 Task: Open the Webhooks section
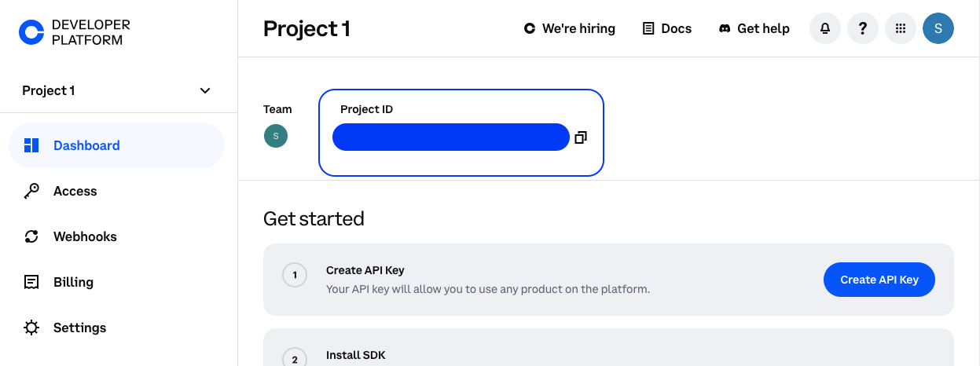pyautogui.click(x=85, y=236)
